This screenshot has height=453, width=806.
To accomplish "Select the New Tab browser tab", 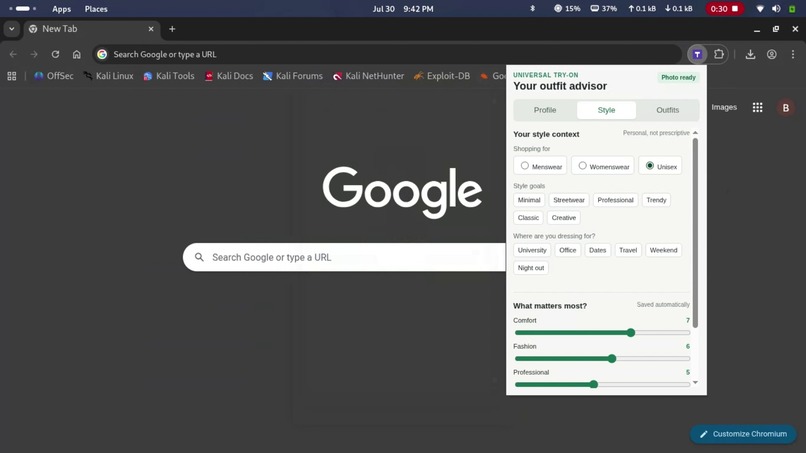I will 90,29.
